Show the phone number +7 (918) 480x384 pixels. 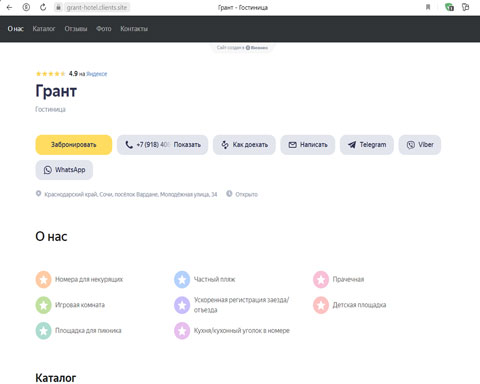tap(162, 145)
